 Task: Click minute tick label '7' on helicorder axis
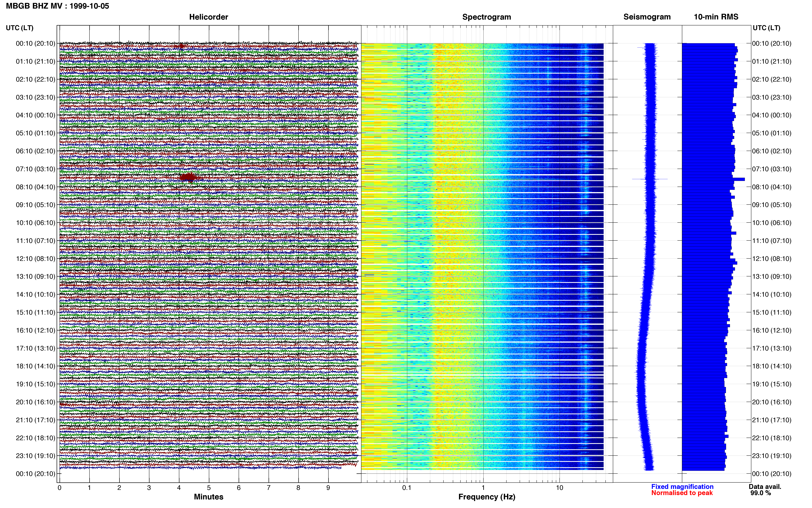coord(269,488)
